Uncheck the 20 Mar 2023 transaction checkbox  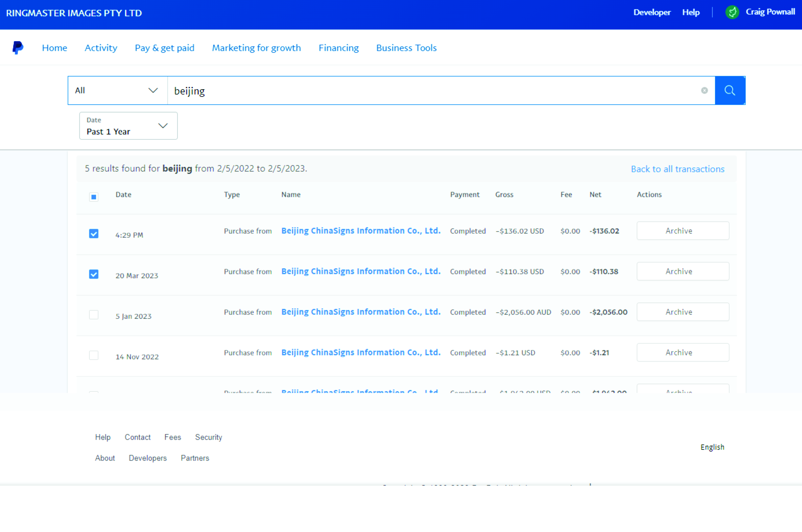pos(94,274)
